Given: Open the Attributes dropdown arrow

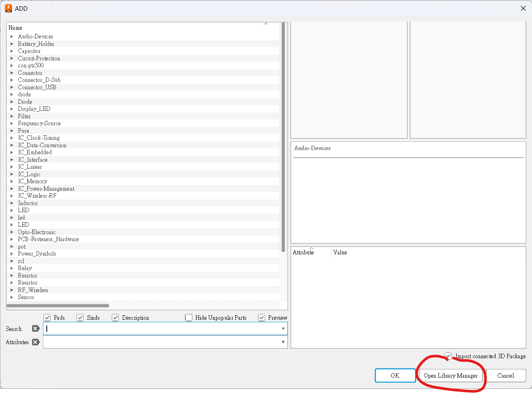Looking at the screenshot, I should click(x=283, y=342).
